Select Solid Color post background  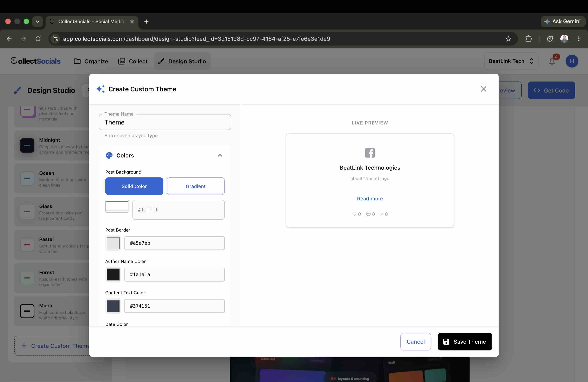tap(134, 186)
